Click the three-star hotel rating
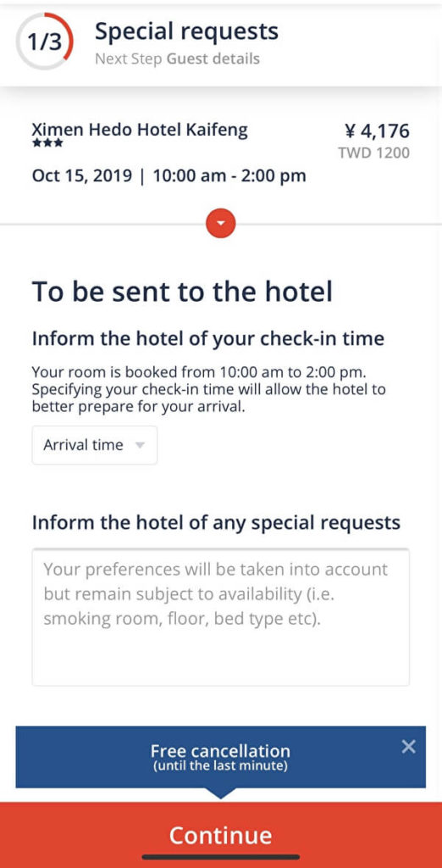 pos(47,143)
